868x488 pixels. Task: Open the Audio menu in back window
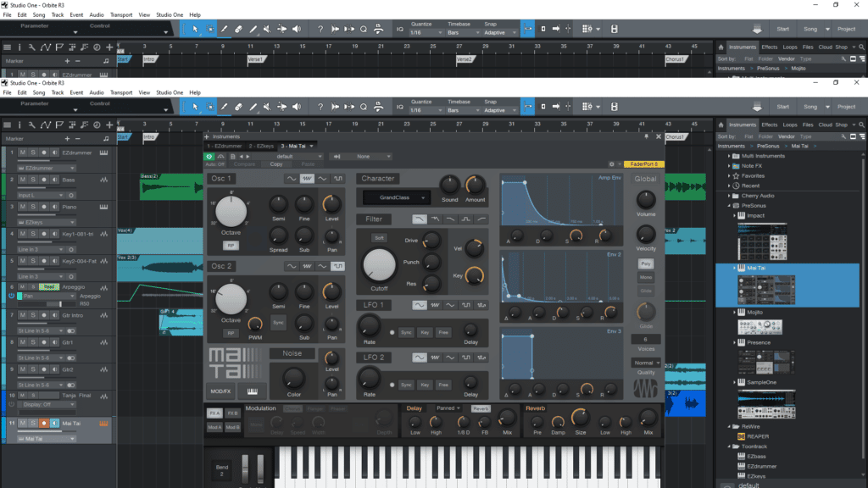pos(97,15)
